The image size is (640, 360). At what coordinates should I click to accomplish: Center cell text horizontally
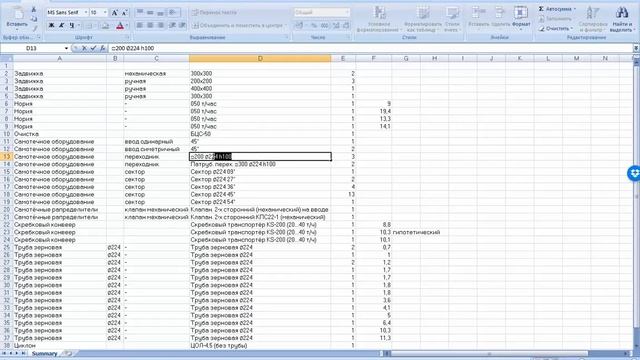[150, 25]
